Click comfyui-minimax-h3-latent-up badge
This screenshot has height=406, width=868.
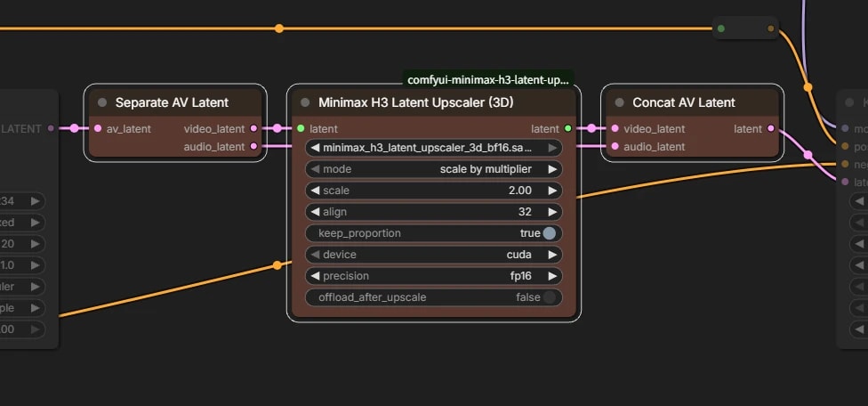[488, 80]
